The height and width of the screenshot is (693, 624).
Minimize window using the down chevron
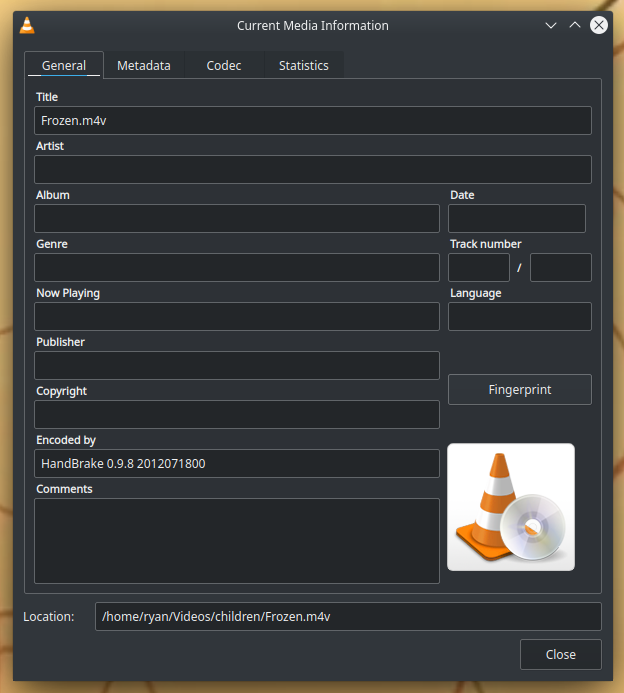coord(551,26)
